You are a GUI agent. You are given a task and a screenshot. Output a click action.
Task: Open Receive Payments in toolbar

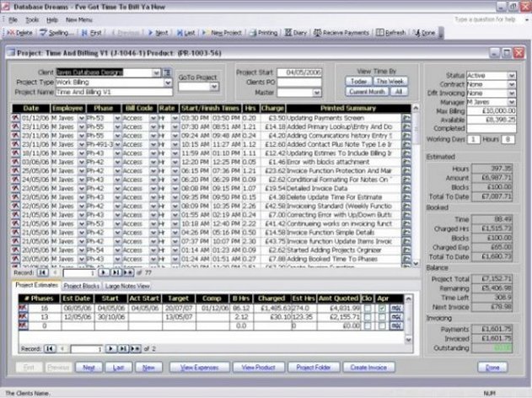coord(341,33)
